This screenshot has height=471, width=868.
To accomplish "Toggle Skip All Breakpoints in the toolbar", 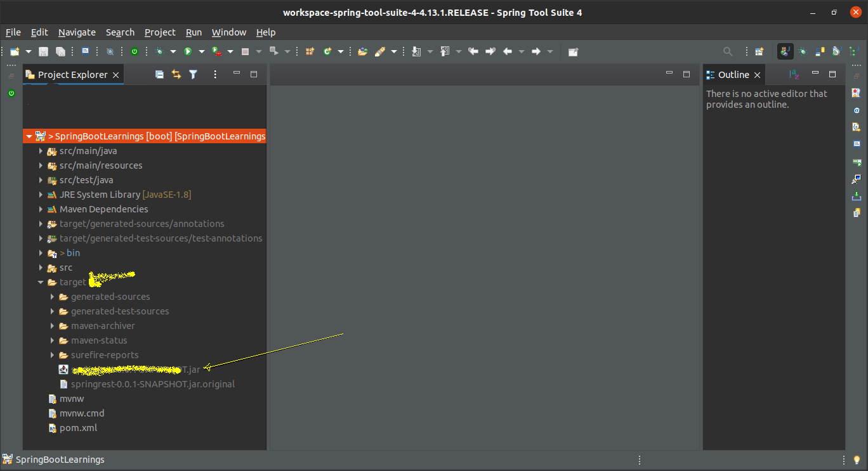I will click(110, 51).
